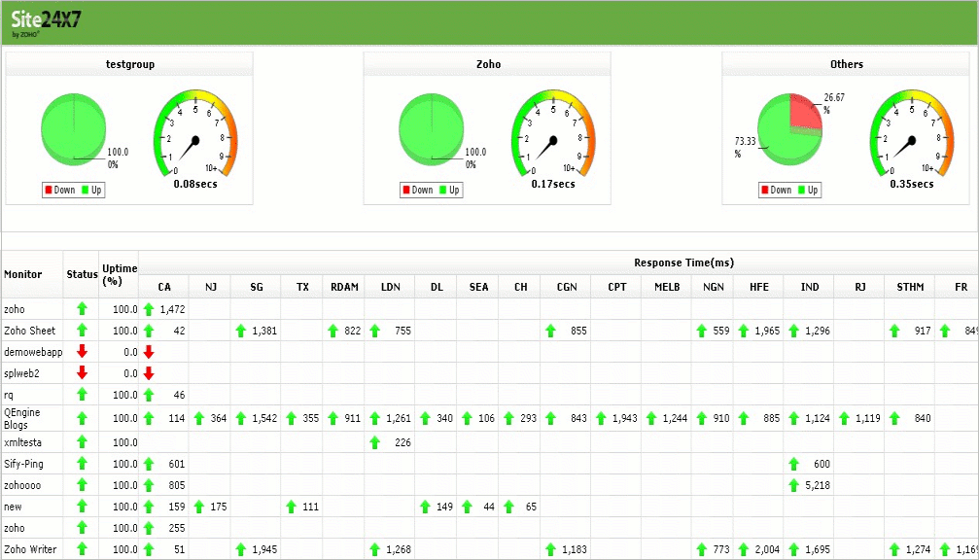Click the Site24x7 logo
This screenshot has height=560, width=979.
46,23
